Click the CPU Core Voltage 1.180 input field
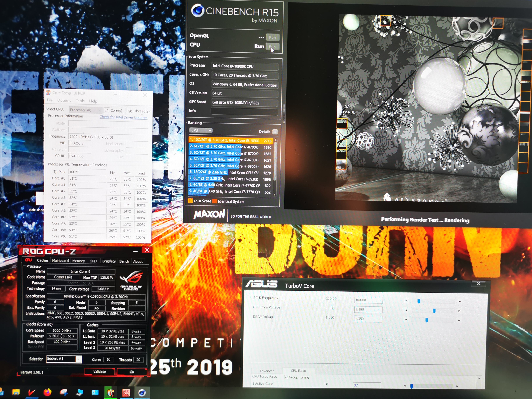This screenshot has width=532, height=399. (368, 309)
